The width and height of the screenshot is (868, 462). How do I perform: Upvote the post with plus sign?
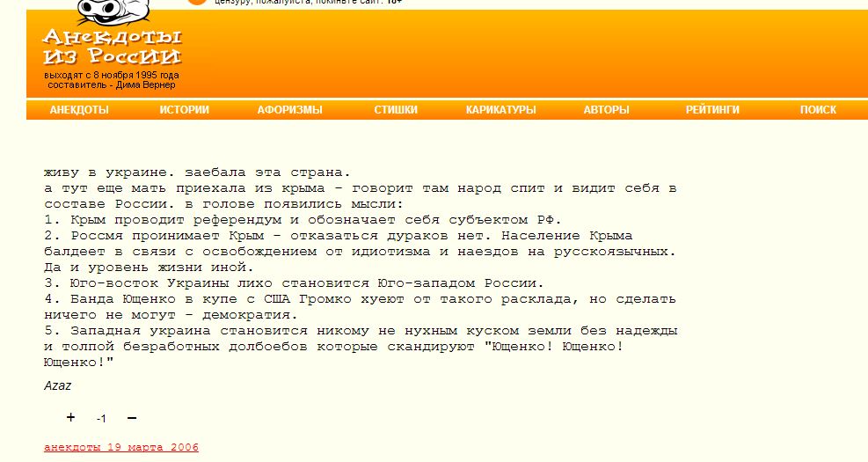pos(70,417)
